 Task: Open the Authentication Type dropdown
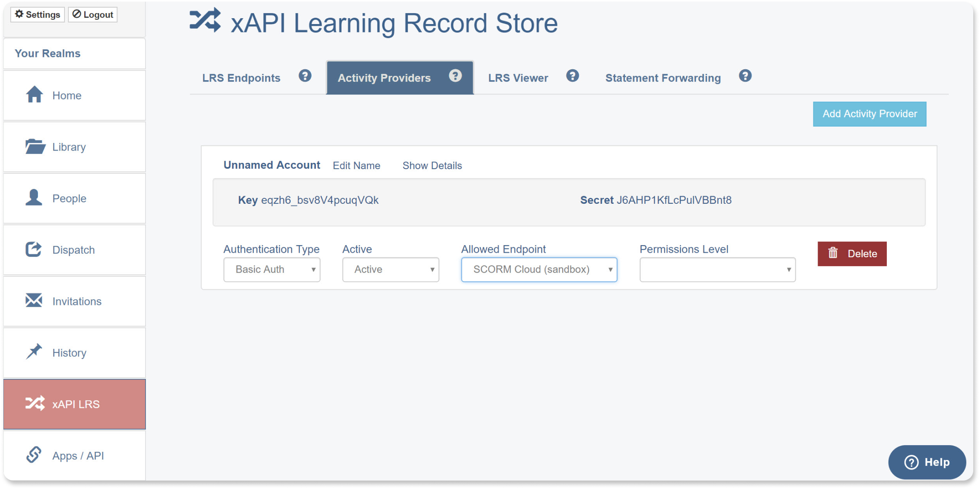272,269
